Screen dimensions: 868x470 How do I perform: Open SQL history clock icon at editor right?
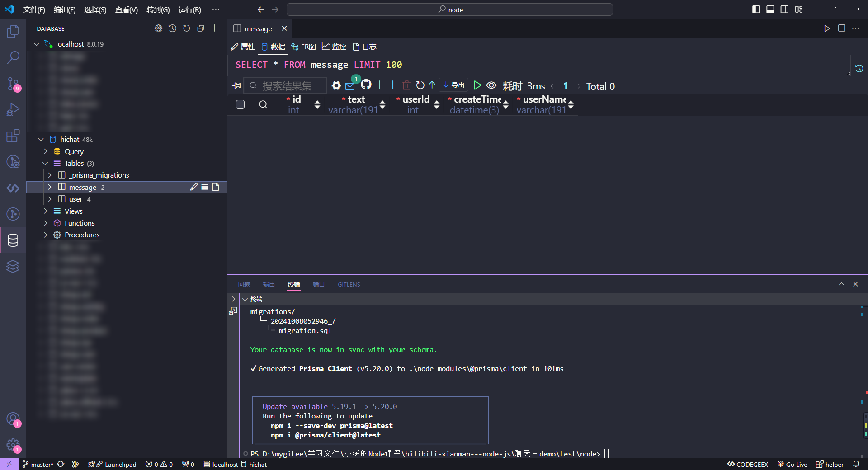point(859,68)
